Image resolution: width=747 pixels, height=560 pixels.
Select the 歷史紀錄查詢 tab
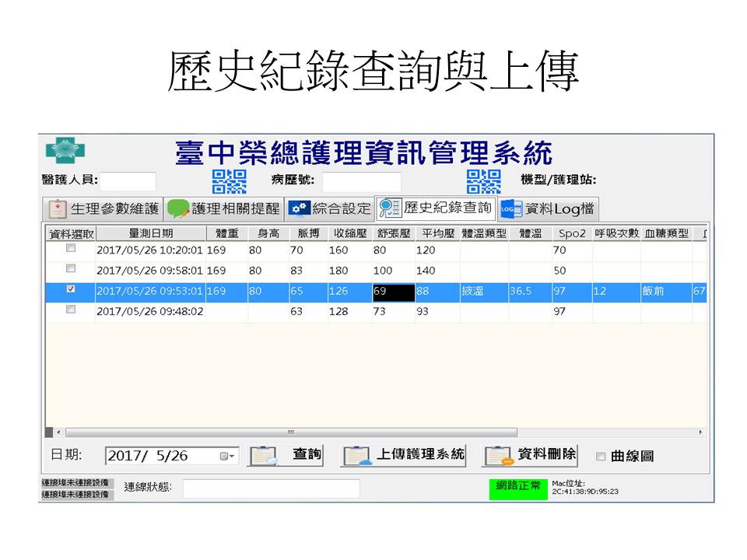coord(436,208)
